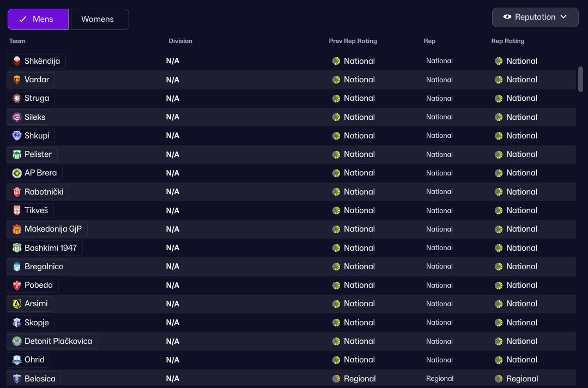Click the Skopje club badge icon
This screenshot has width=588, height=388.
point(17,323)
